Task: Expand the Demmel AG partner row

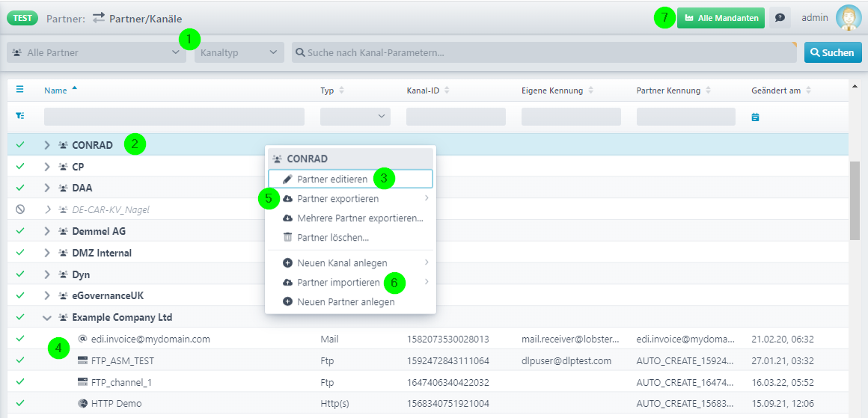Action: [47, 231]
